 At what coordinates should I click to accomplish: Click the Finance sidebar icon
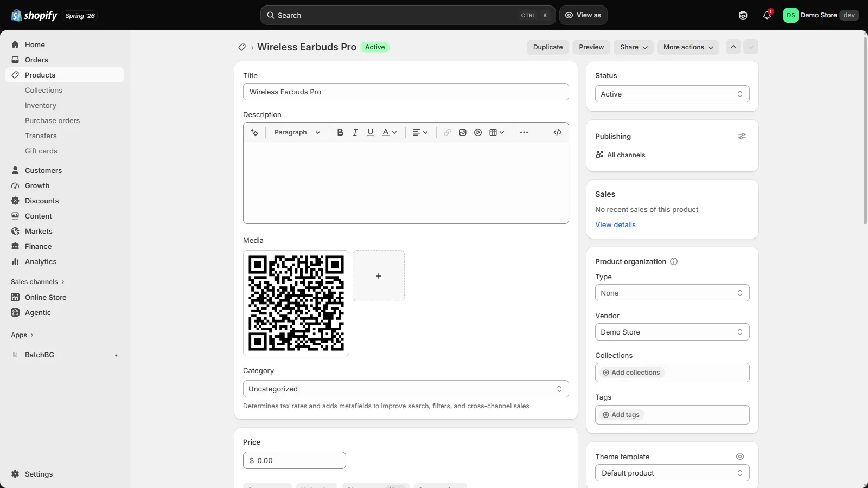point(15,246)
